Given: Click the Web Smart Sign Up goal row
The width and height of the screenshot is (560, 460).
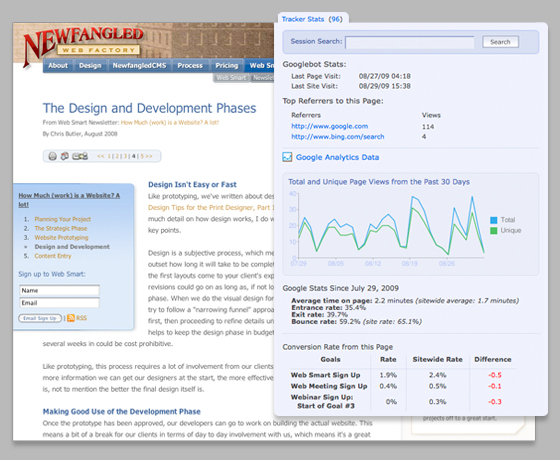Looking at the screenshot, I should (403, 375).
